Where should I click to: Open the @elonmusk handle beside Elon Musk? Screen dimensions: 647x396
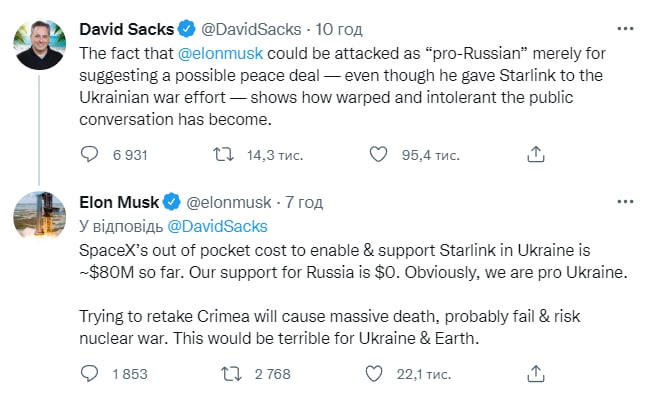pos(229,202)
